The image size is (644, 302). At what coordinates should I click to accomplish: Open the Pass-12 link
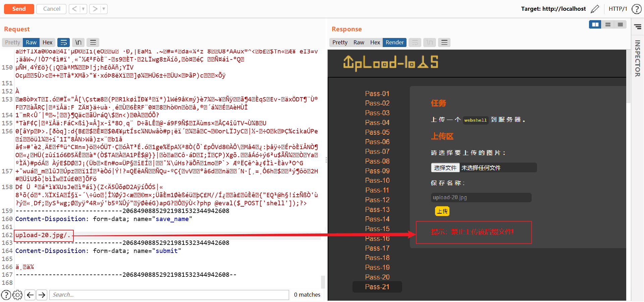377,200
